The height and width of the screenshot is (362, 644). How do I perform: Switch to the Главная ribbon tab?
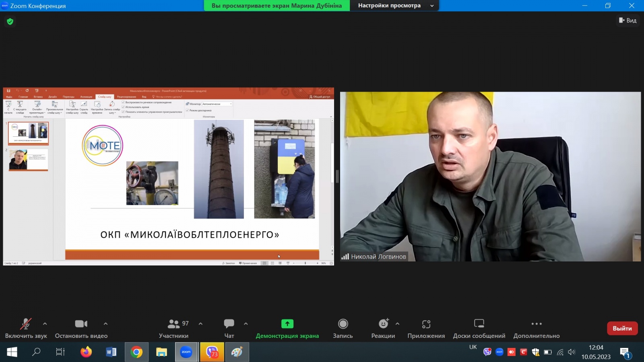[x=23, y=97]
